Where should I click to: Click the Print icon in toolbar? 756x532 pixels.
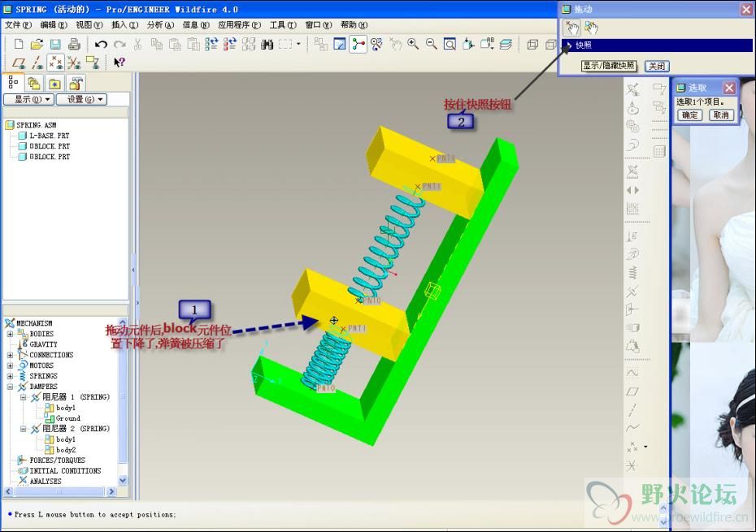pos(74,44)
